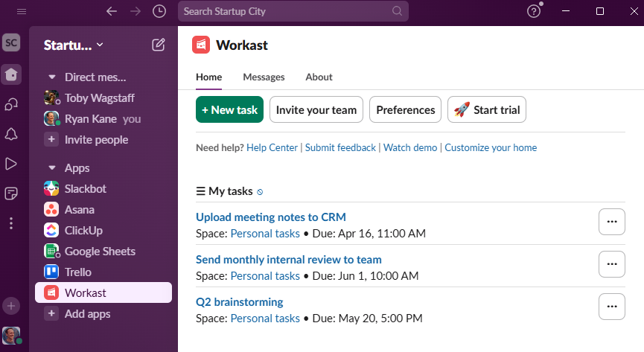The width and height of the screenshot is (644, 352).
Task: Click the three-dot More icon in left rail
Action: (x=11, y=223)
